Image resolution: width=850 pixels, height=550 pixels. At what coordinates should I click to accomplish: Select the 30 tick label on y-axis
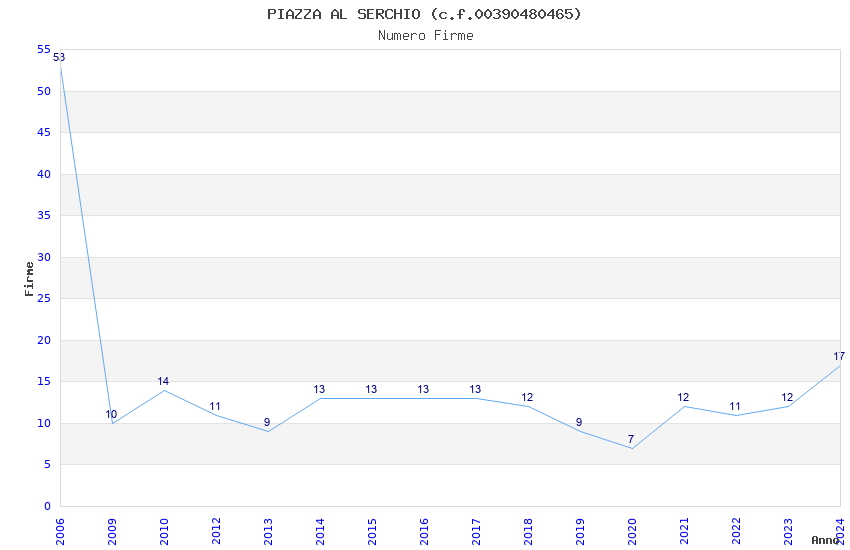click(x=44, y=257)
